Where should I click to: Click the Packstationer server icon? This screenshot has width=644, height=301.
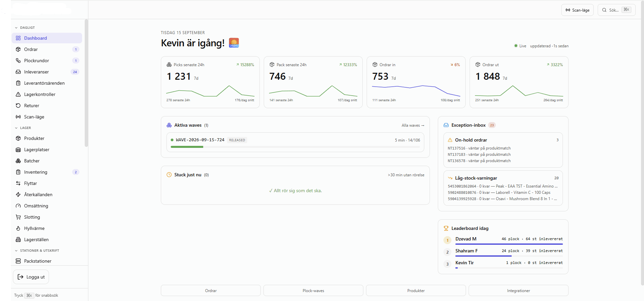point(18,261)
